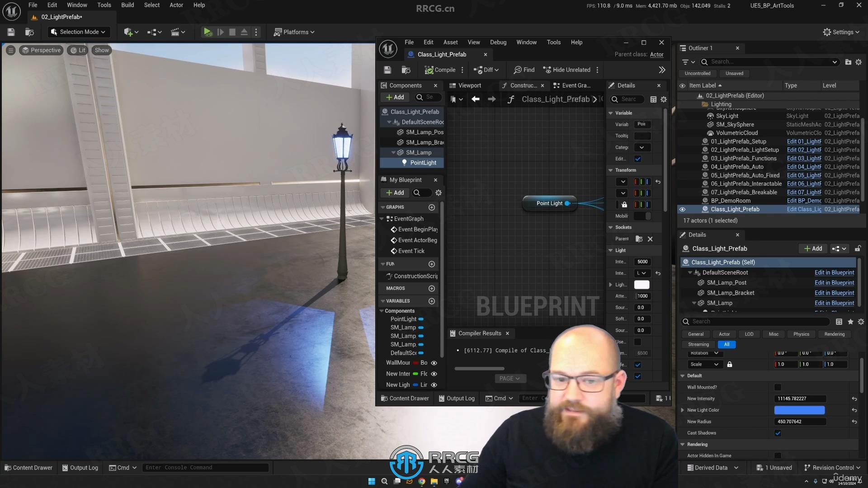Navigate back in the blueprint graph

[475, 99]
